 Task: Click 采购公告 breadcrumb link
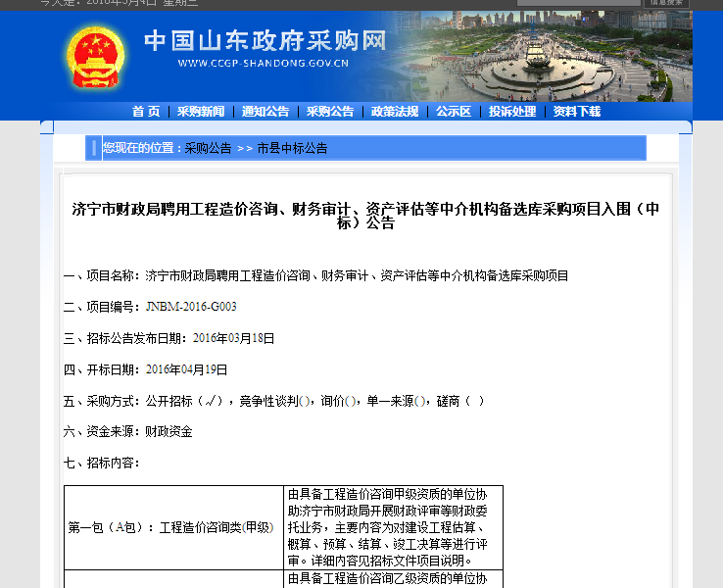point(209,149)
